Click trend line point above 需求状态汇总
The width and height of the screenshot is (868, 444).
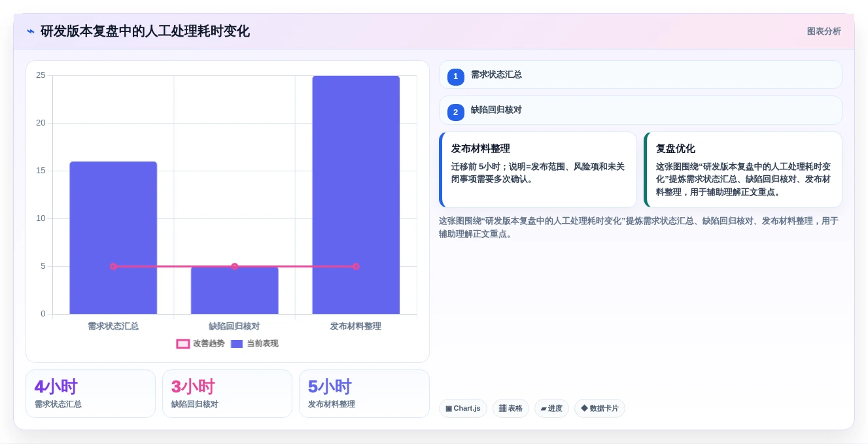[x=113, y=266]
